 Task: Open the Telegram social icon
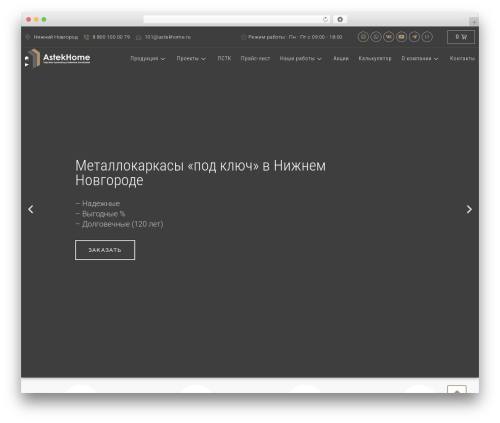[414, 37]
